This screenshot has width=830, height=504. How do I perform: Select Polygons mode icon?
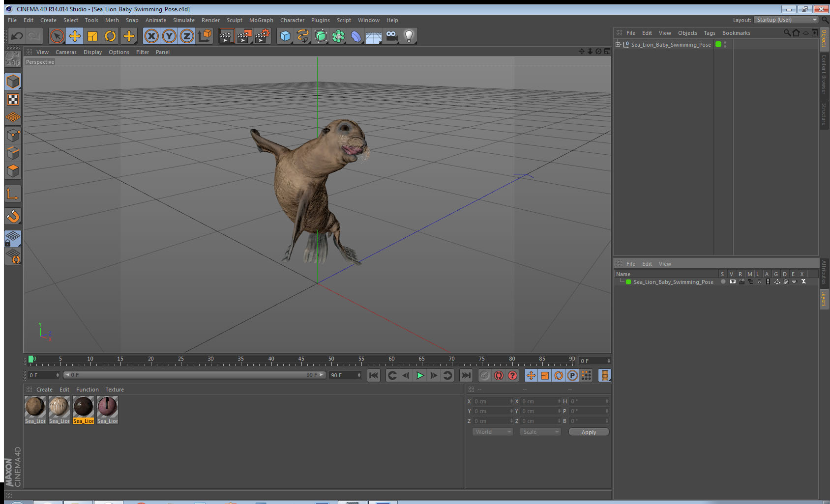point(13,170)
